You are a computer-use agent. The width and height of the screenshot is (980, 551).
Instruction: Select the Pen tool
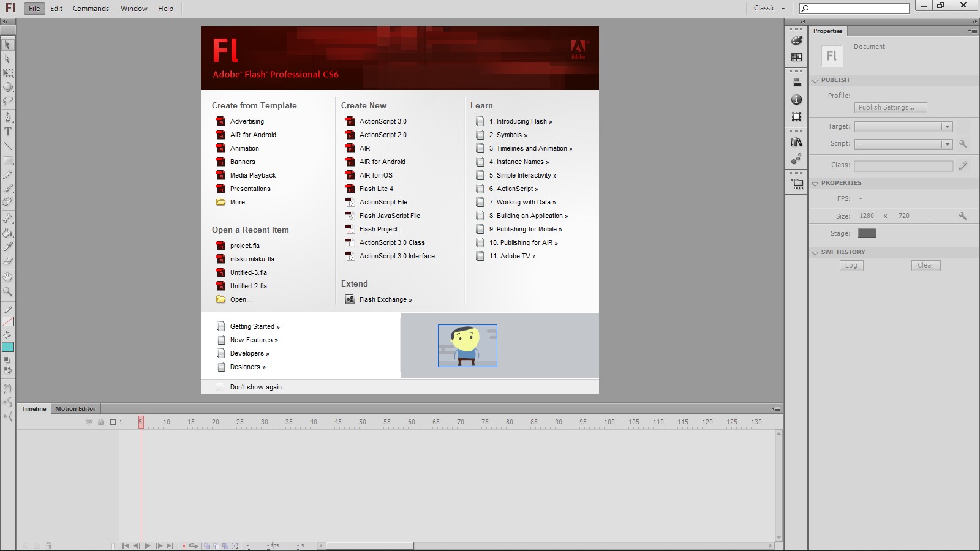[8, 116]
